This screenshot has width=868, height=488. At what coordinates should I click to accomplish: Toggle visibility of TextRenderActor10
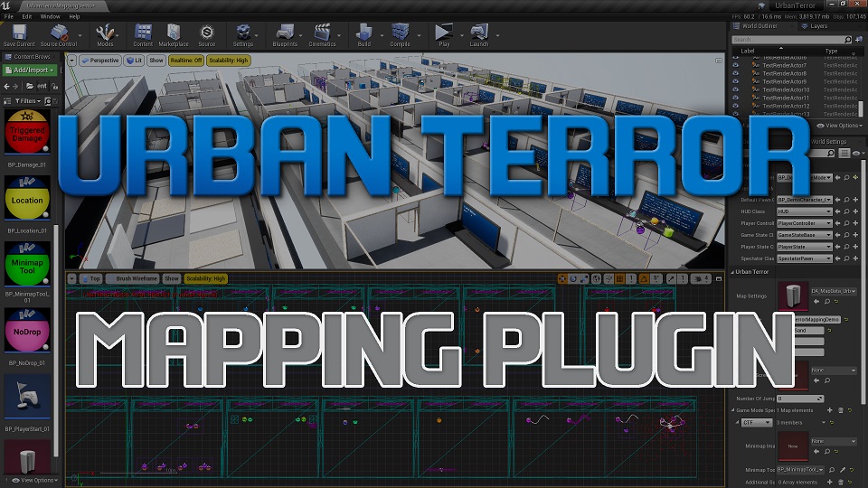pos(736,89)
